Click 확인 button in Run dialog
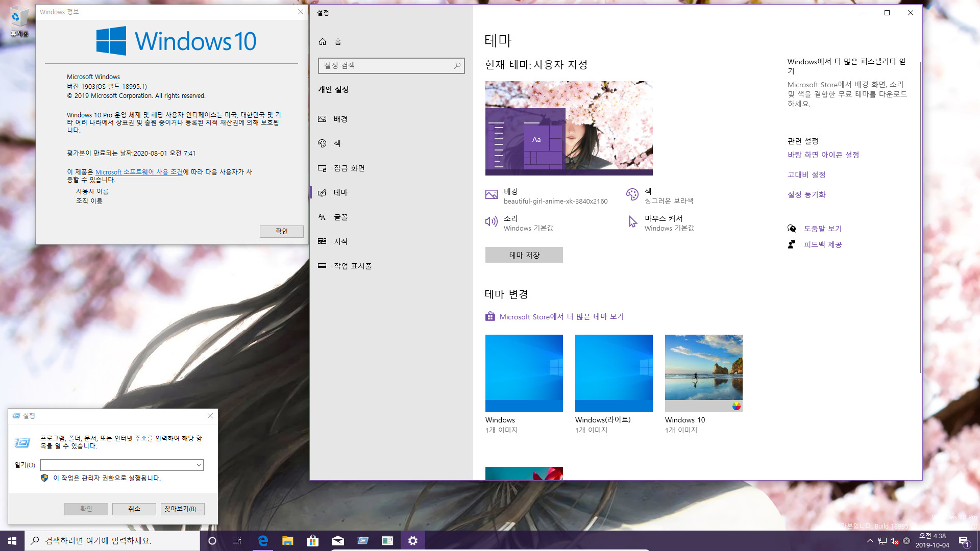This screenshot has height=551, width=980. coord(86,509)
